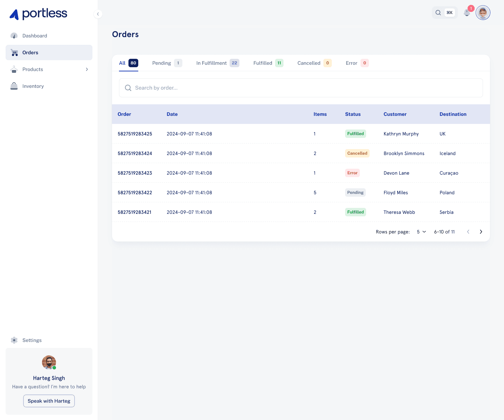The height and width of the screenshot is (420, 504).
Task: Click the Speak with Harteg button
Action: [49, 401]
